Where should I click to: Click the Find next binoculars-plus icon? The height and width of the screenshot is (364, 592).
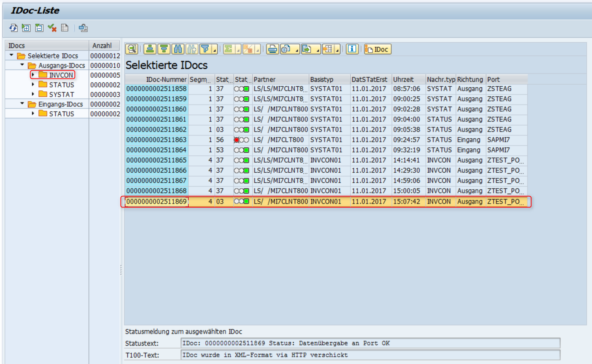(192, 49)
